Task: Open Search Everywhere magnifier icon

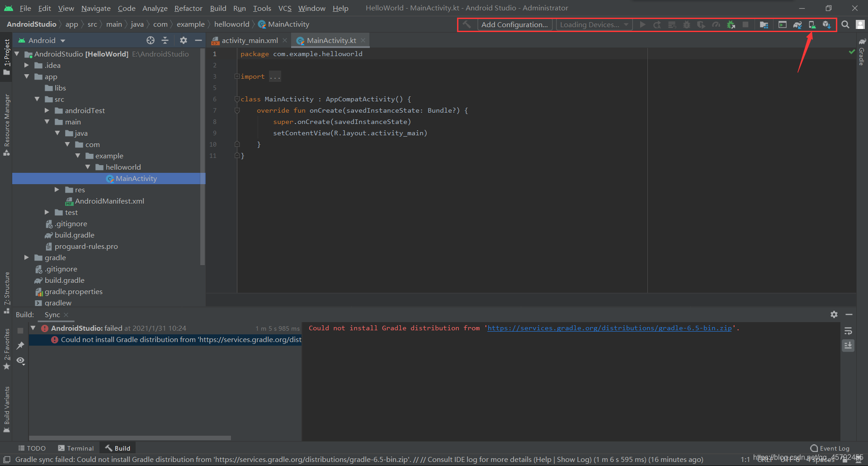Action: coord(845,24)
